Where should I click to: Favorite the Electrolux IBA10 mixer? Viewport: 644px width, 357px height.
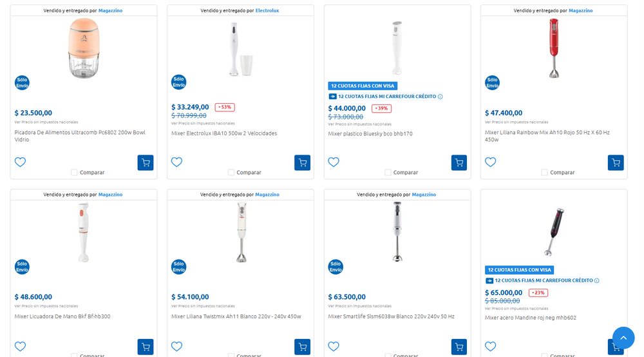[177, 162]
